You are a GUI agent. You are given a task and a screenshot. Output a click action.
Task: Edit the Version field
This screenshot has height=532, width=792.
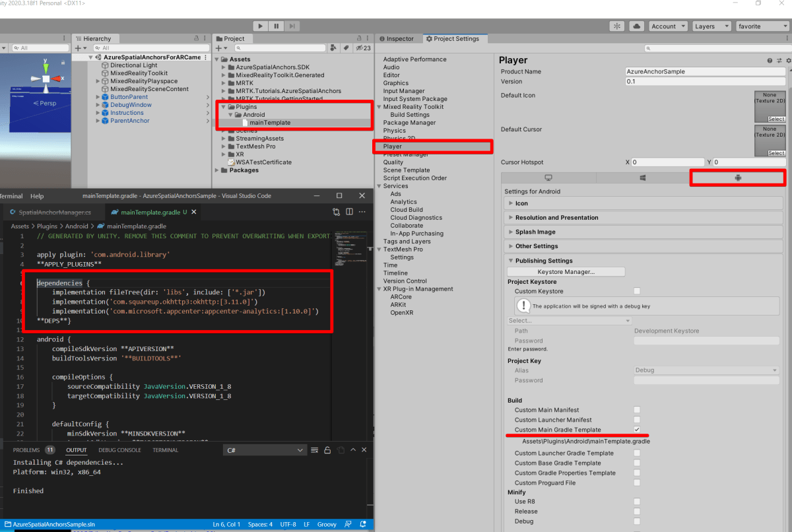coord(704,81)
